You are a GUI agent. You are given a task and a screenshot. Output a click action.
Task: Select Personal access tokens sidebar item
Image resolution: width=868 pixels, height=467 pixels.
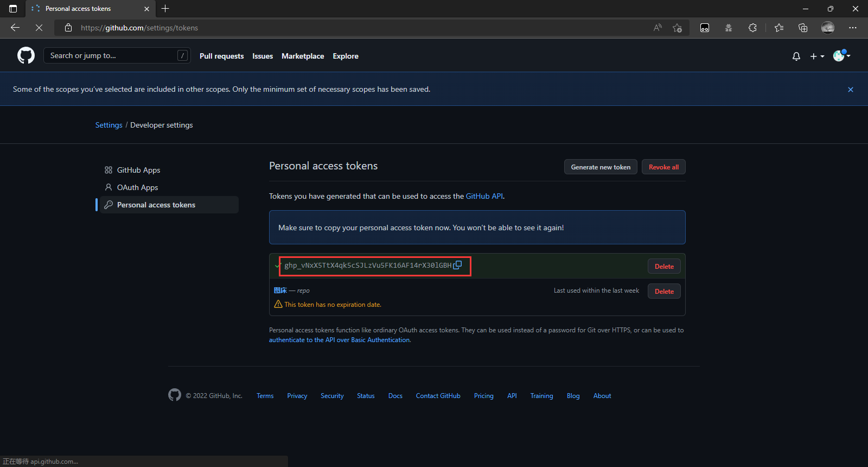click(169, 205)
